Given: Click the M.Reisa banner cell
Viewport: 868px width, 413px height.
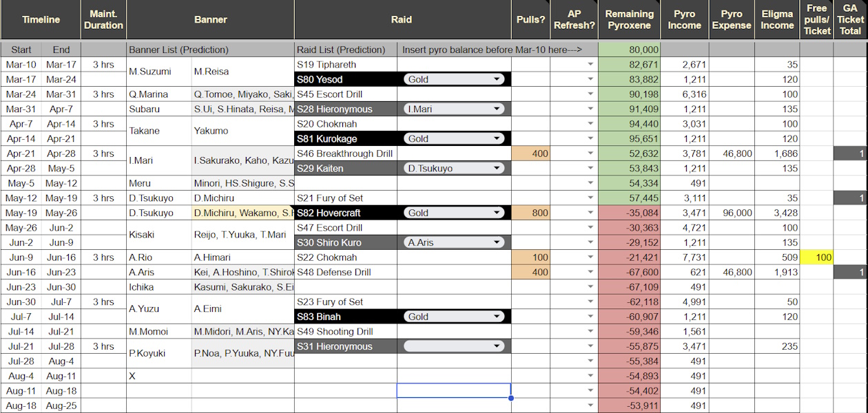Looking at the screenshot, I should click(x=242, y=72).
